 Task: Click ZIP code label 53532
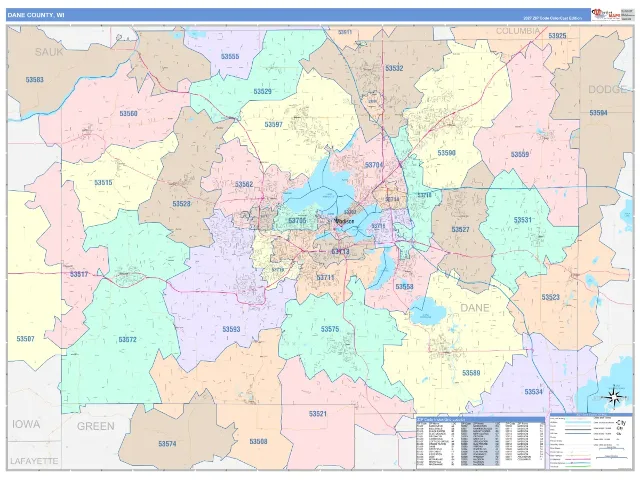click(394, 68)
